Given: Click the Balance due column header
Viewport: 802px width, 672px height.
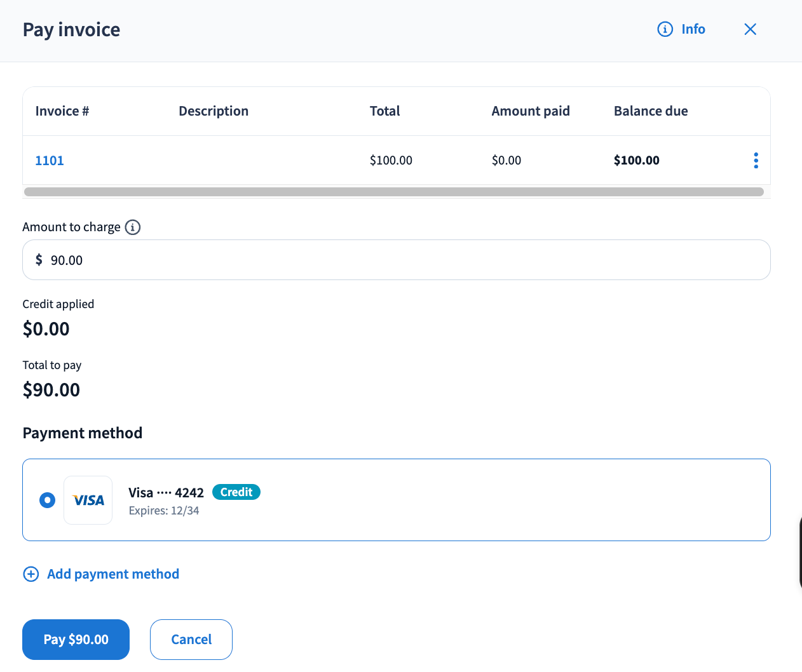Looking at the screenshot, I should tap(651, 111).
